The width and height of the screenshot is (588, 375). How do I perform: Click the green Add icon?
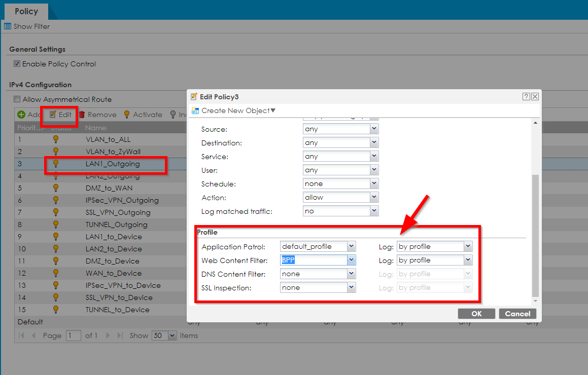pos(21,115)
